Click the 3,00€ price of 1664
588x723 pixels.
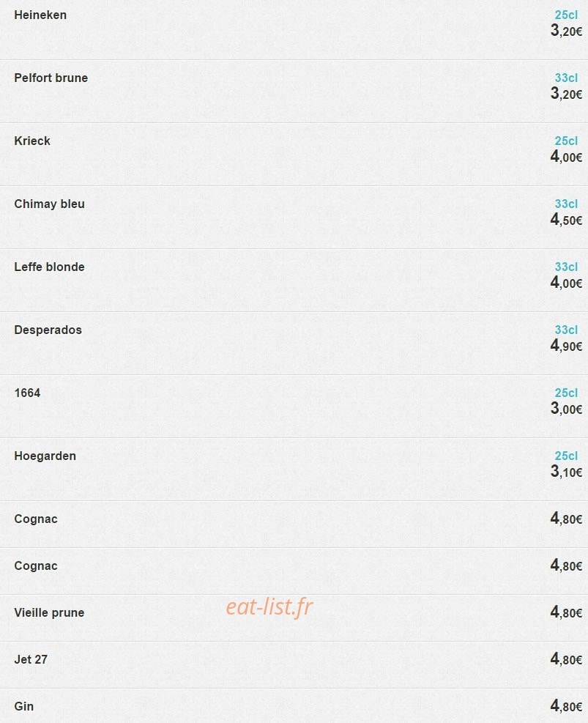566,409
